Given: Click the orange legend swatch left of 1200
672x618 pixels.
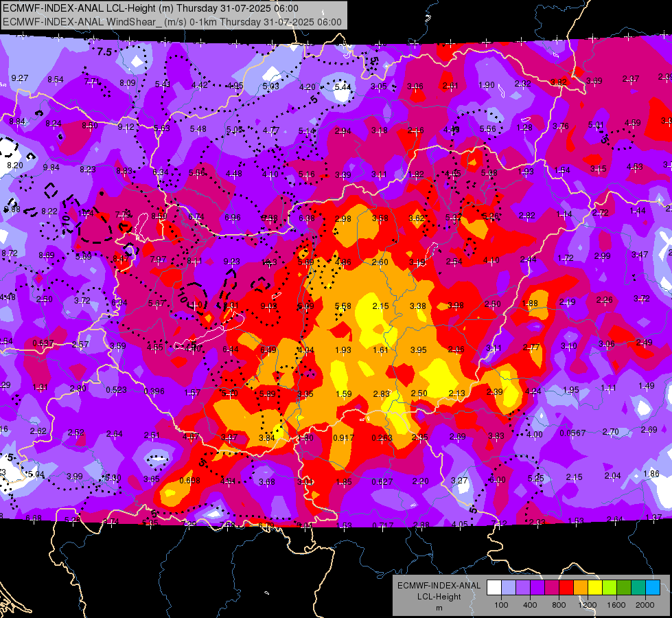Looking at the screenshot, I should click(x=581, y=587).
